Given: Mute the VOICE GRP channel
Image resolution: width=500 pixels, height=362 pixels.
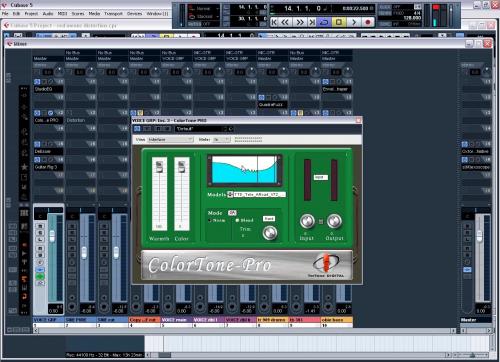Looking at the screenshot, I should click(x=40, y=226).
